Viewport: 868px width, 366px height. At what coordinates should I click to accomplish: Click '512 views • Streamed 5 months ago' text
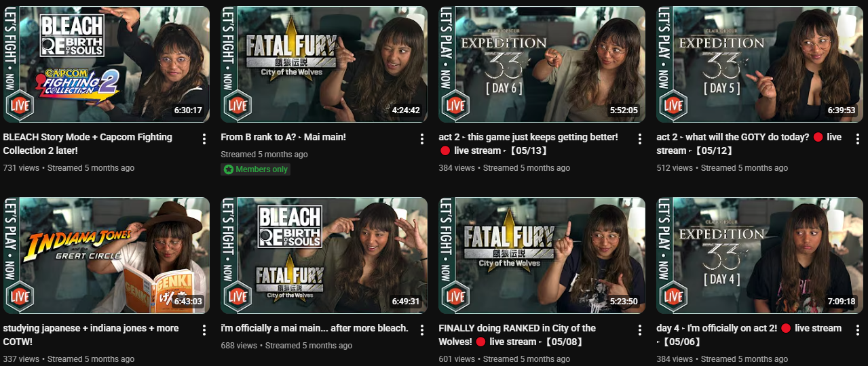(x=722, y=167)
